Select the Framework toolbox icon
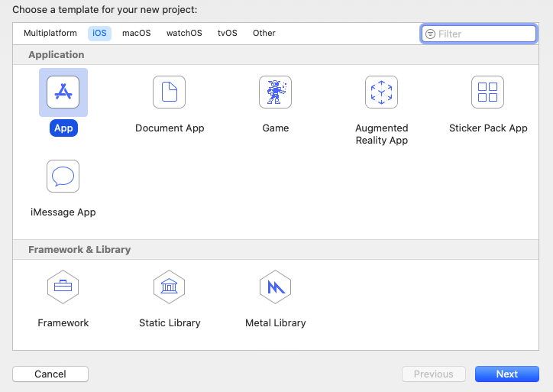This screenshot has width=553, height=392. pyautogui.click(x=63, y=287)
